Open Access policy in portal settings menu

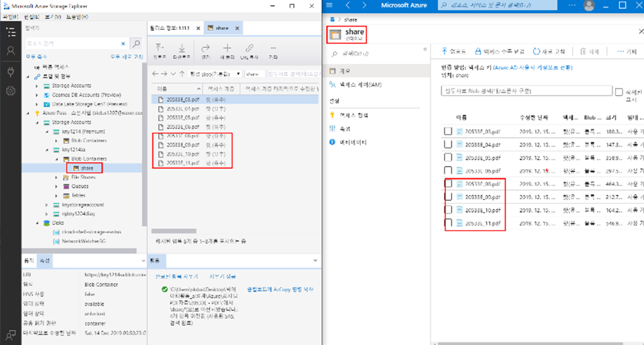coord(354,115)
